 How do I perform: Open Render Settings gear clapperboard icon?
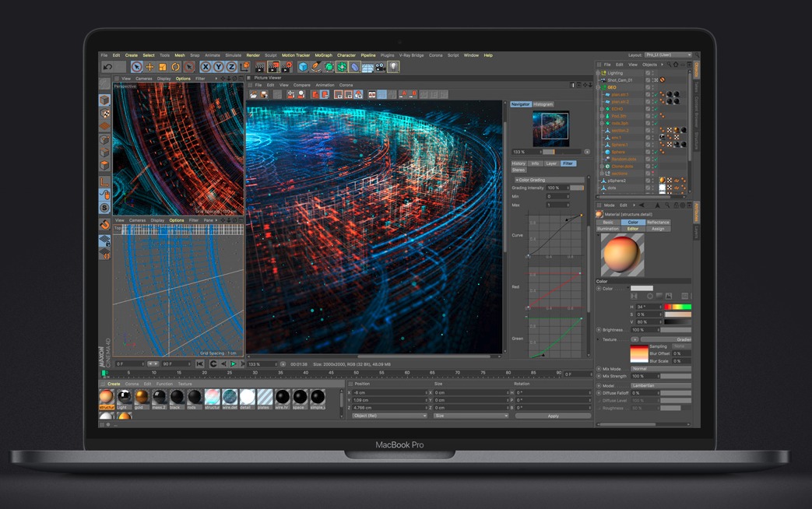click(x=287, y=67)
